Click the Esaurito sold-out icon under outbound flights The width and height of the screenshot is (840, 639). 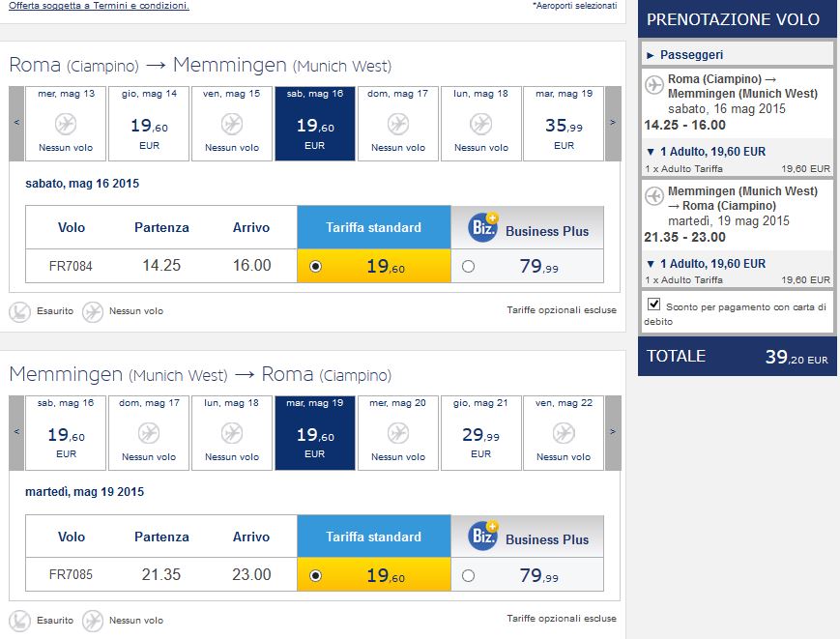(x=19, y=311)
